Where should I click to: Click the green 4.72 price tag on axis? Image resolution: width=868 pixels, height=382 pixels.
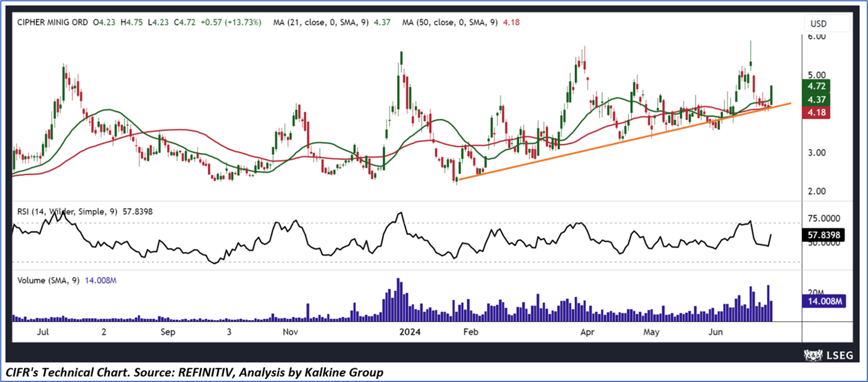(x=816, y=86)
